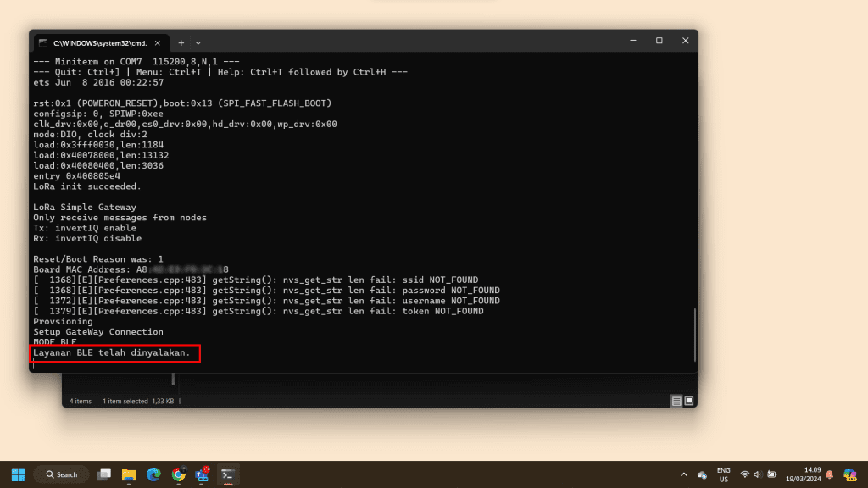Expand the terminal profile dropdown chevron
This screenshot has height=488, width=868.
pos(198,42)
